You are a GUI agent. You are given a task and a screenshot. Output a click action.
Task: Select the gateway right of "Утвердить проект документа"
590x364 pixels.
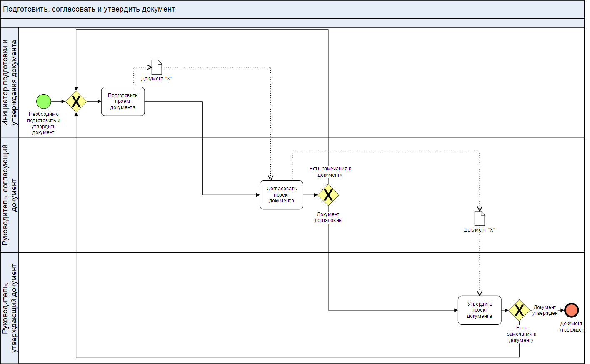tap(519, 310)
